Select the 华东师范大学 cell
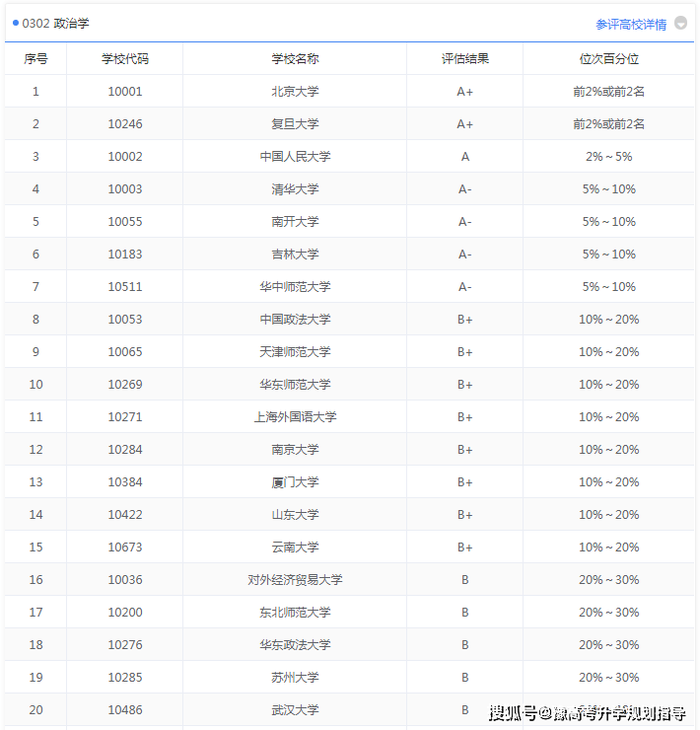Image resolution: width=700 pixels, height=730 pixels. coord(295,385)
